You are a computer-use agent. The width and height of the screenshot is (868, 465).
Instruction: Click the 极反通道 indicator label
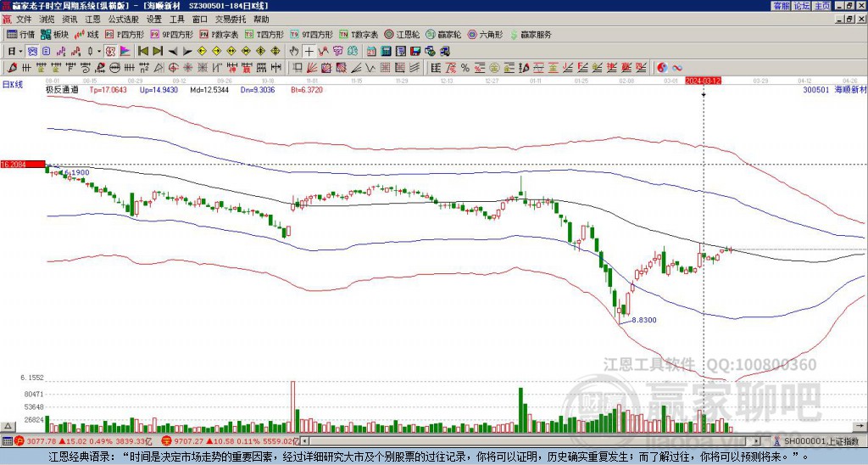point(62,89)
